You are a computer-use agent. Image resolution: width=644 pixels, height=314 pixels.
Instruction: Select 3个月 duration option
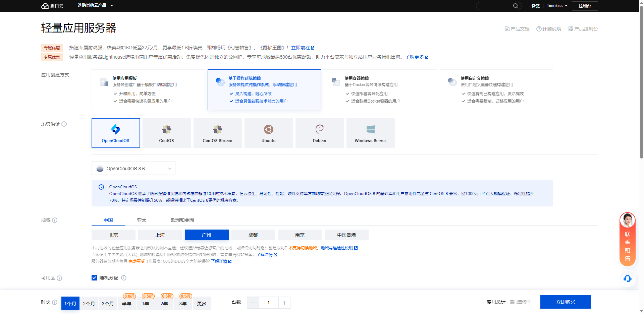tap(108, 303)
